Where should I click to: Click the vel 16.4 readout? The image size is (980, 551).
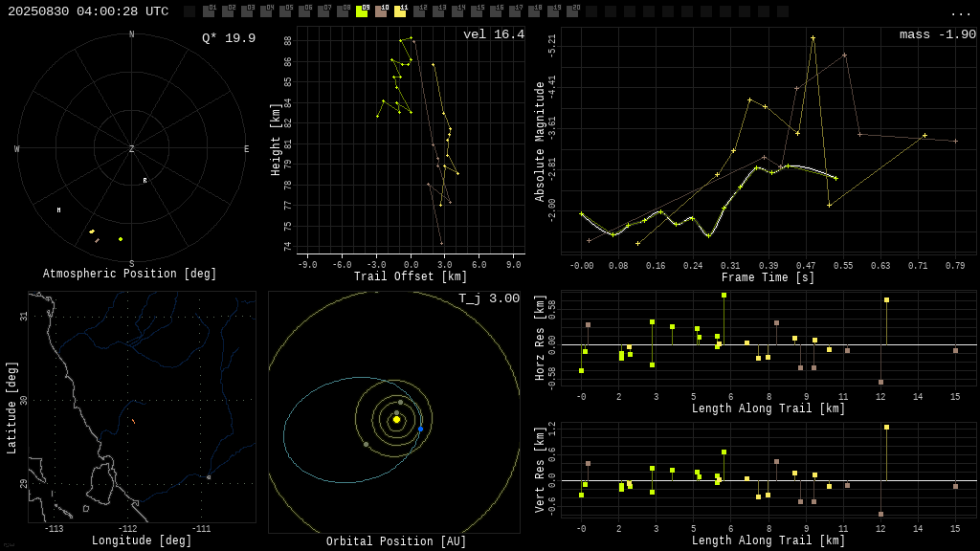(x=494, y=34)
